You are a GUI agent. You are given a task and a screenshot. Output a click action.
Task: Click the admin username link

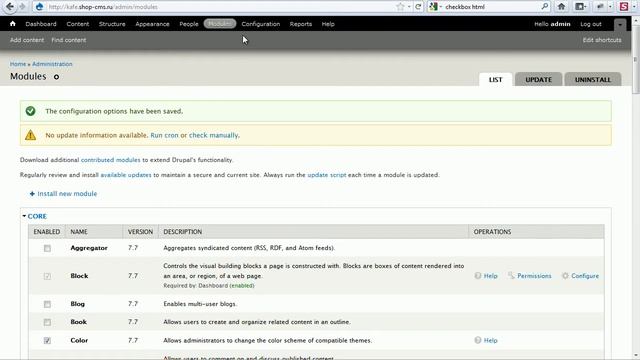[560, 24]
